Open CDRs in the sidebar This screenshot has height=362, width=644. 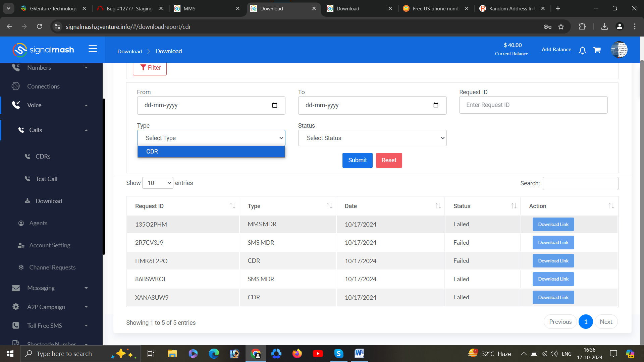pos(43,157)
